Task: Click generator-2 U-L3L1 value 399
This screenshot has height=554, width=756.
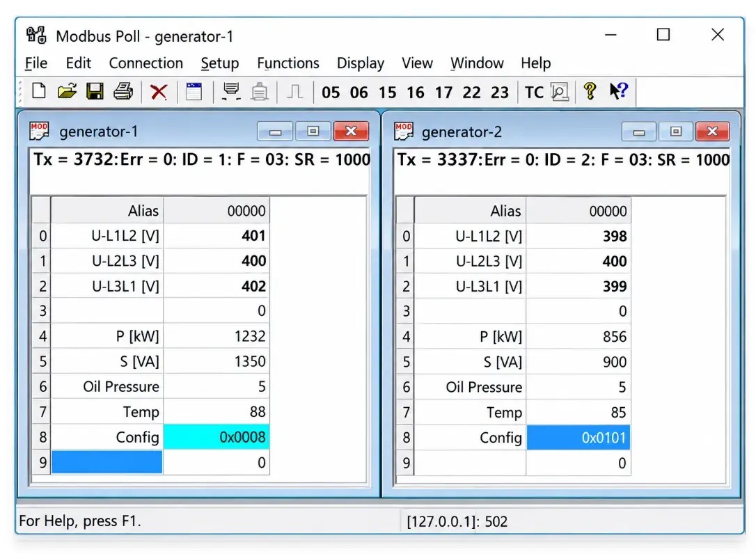Action: (578, 287)
